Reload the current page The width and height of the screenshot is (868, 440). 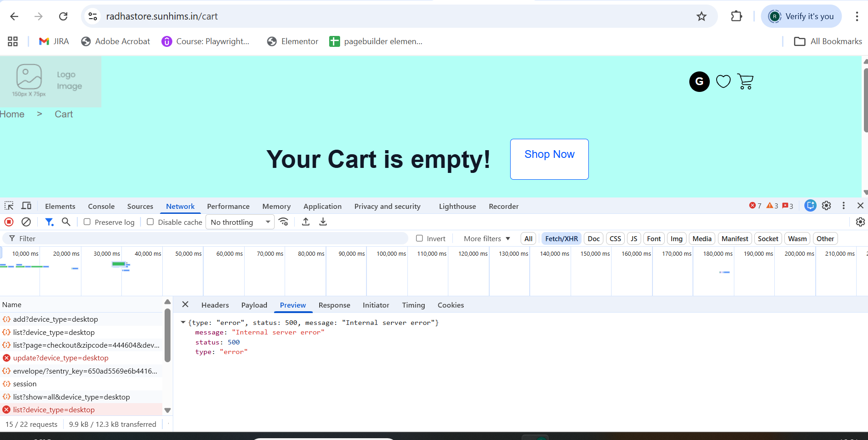pyautogui.click(x=63, y=16)
